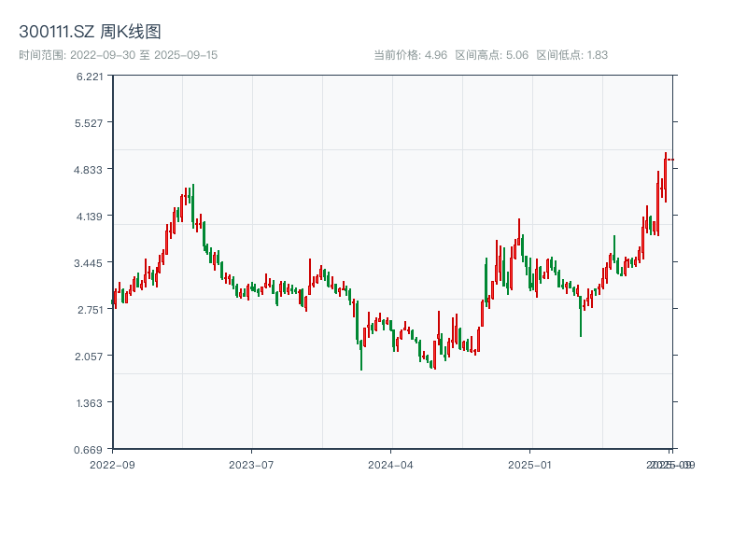Image resolution: width=747 pixels, height=560 pixels.
Task: Click y-axis value 4.139
Action: [x=90, y=217]
